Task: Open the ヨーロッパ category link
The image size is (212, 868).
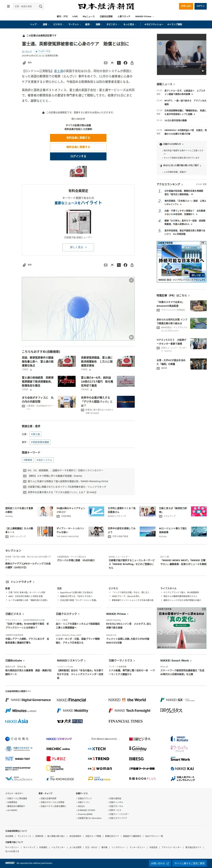Action: (27, 51)
